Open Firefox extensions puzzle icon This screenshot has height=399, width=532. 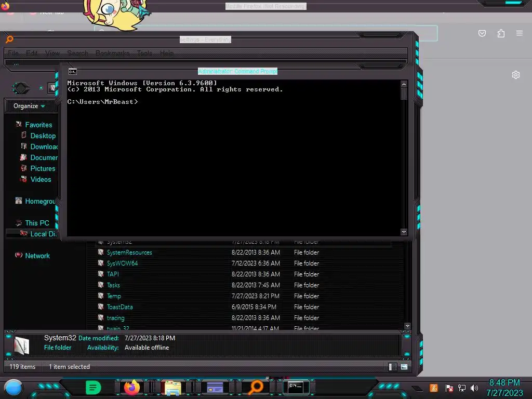pos(501,33)
